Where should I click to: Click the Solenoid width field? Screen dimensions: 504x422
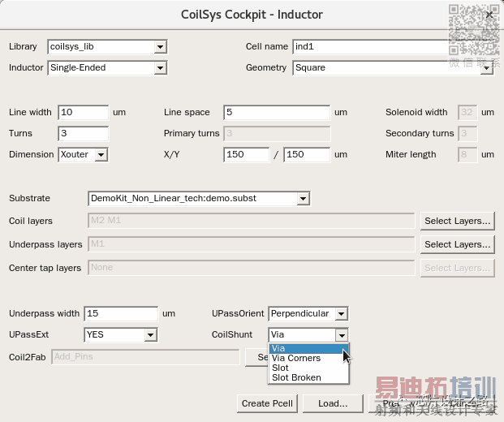point(467,113)
